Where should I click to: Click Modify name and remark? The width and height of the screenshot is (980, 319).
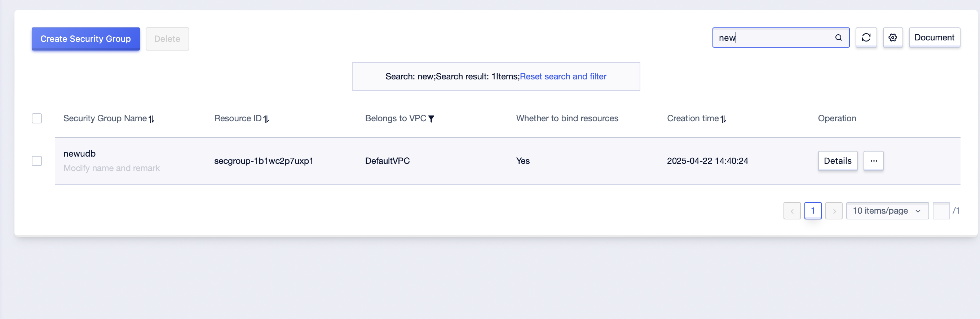pos(111,168)
